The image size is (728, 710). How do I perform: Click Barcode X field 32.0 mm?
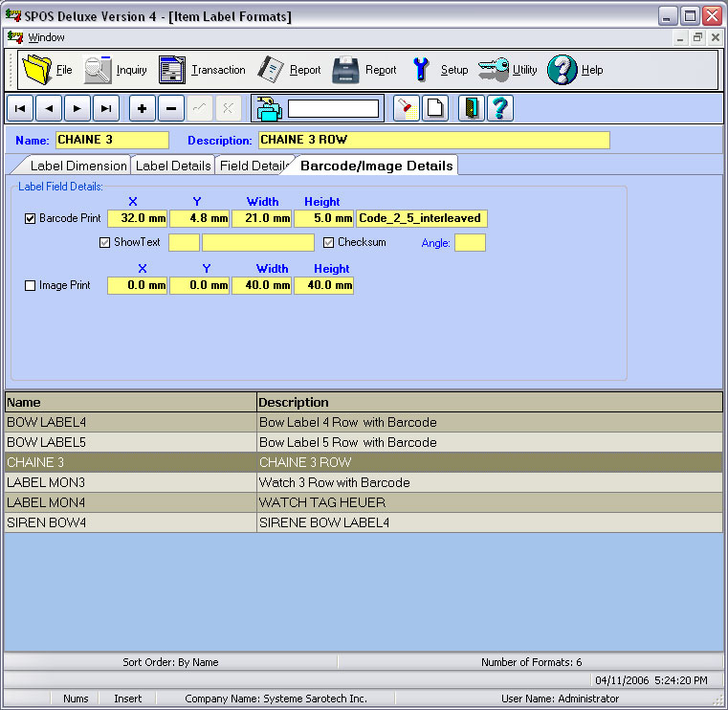pyautogui.click(x=138, y=218)
